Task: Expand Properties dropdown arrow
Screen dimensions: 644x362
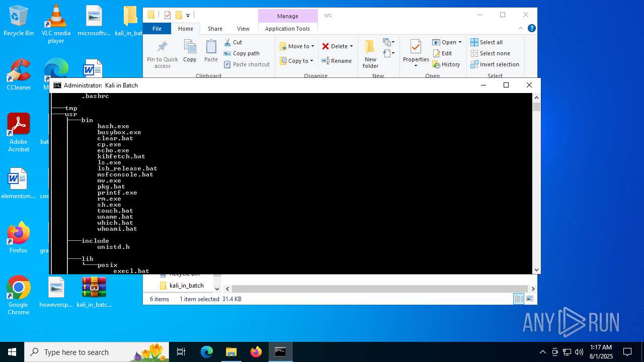Action: [x=416, y=66]
